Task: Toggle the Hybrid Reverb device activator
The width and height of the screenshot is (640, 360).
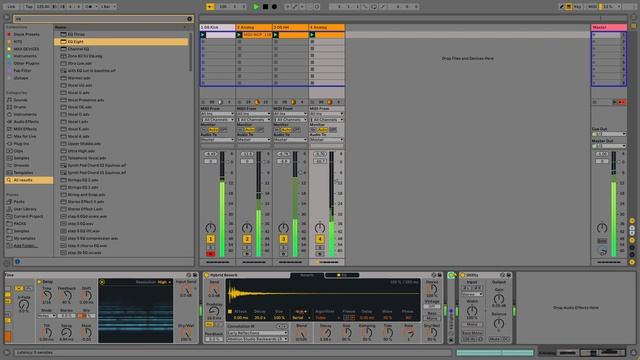Action: 207,275
